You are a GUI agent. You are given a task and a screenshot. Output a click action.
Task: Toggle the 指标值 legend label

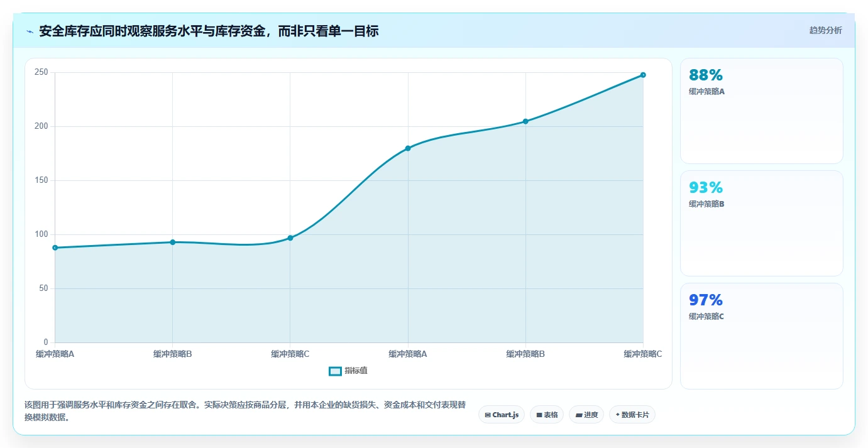click(x=356, y=371)
